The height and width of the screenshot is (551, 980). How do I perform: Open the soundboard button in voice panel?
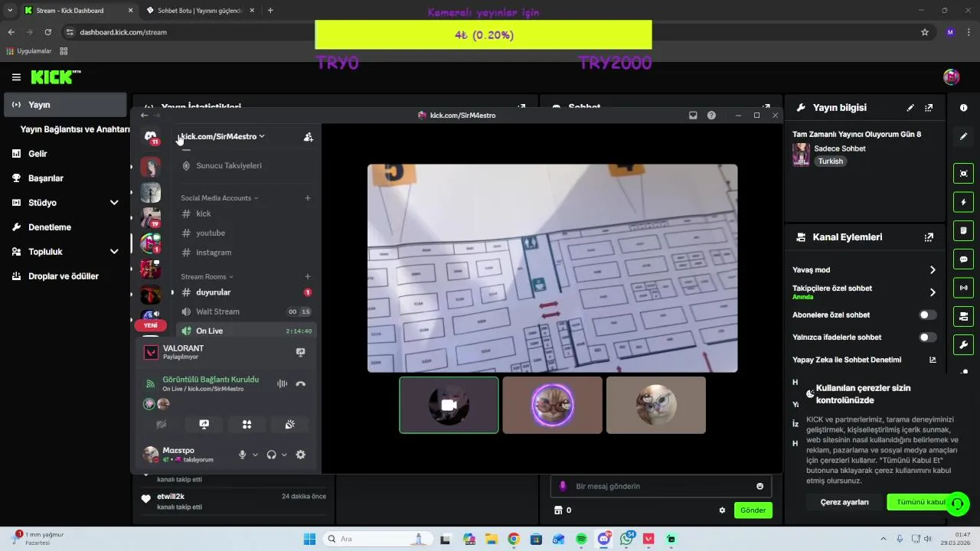coord(289,424)
